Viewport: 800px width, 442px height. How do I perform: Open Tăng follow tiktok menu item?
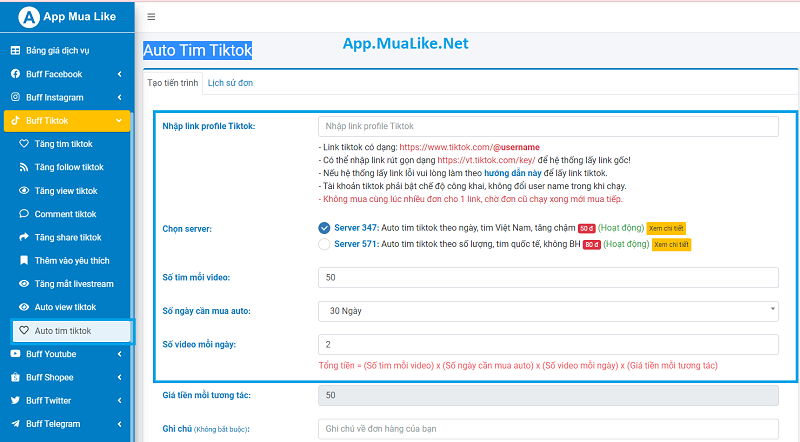tap(67, 167)
